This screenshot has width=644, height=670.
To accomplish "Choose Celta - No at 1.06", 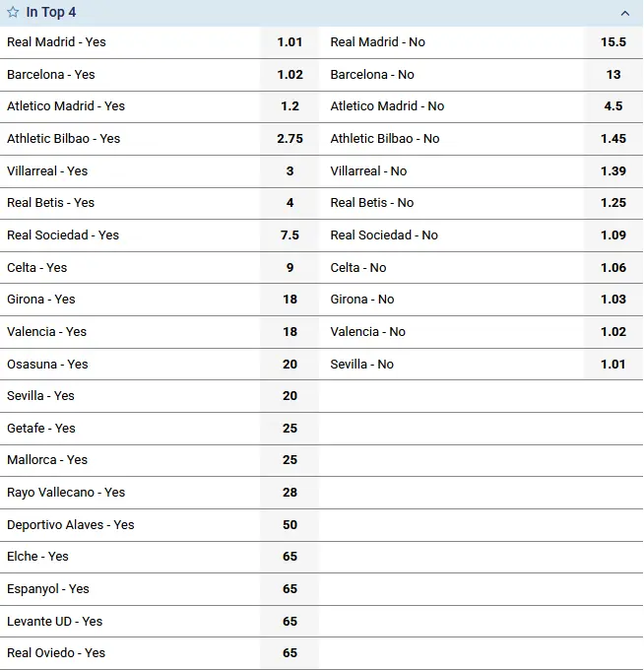I will coord(612,268).
